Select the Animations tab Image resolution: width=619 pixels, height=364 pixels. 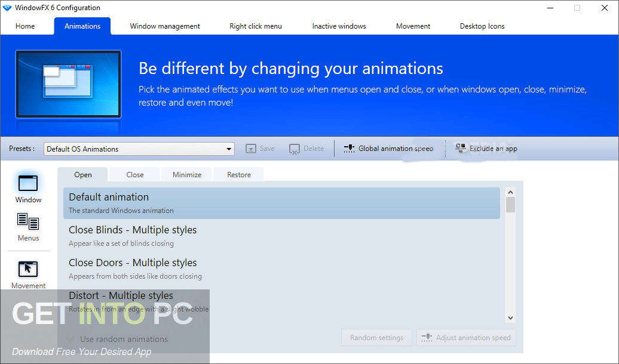click(82, 26)
